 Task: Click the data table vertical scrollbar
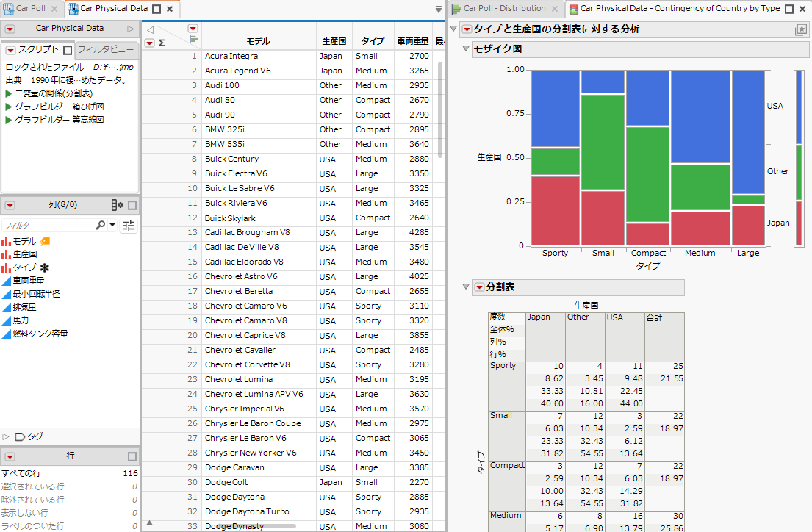(x=440, y=109)
